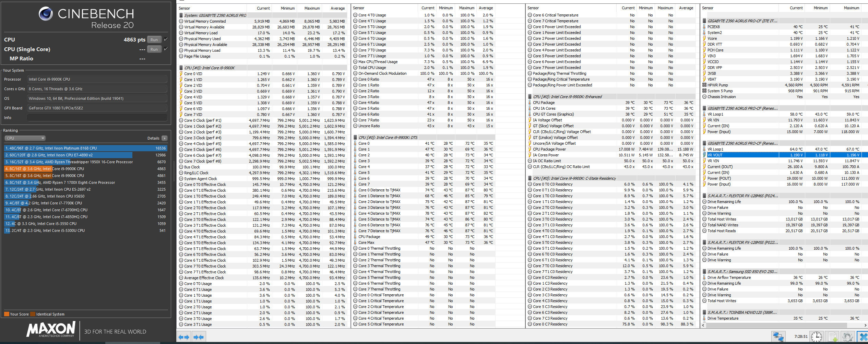Click the Info input field in Your System
The height and width of the screenshot is (344, 868).
pyautogui.click(x=97, y=118)
